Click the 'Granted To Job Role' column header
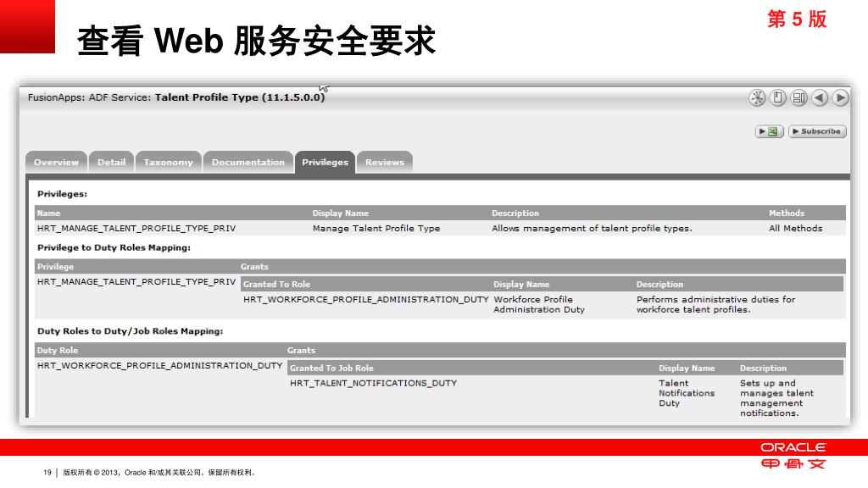Screen dimensions: 868x488 pyautogui.click(x=331, y=368)
